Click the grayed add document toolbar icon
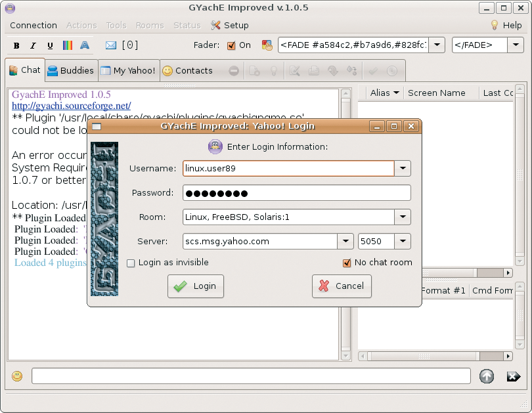The height and width of the screenshot is (413, 532). (254, 71)
